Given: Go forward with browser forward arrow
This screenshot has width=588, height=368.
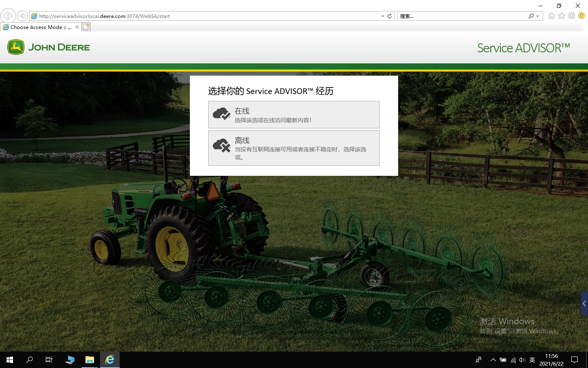Looking at the screenshot, I should (22, 16).
